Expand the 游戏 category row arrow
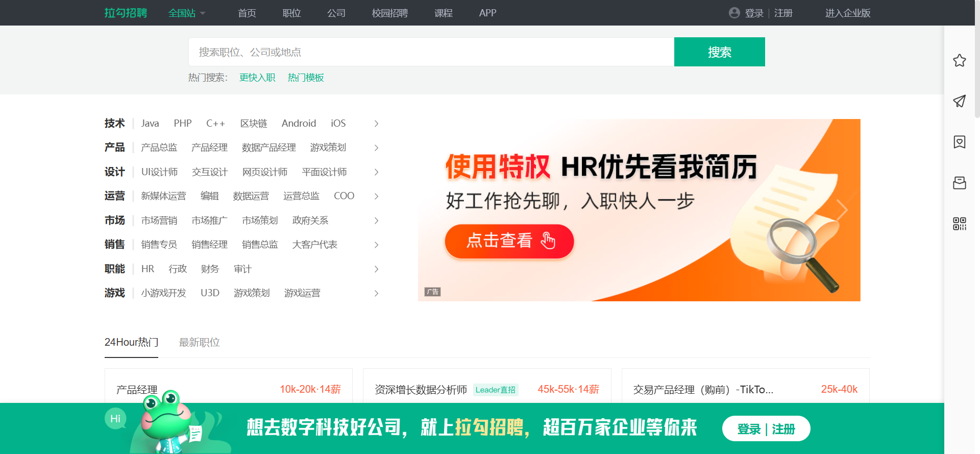Image resolution: width=980 pixels, height=454 pixels. [376, 293]
